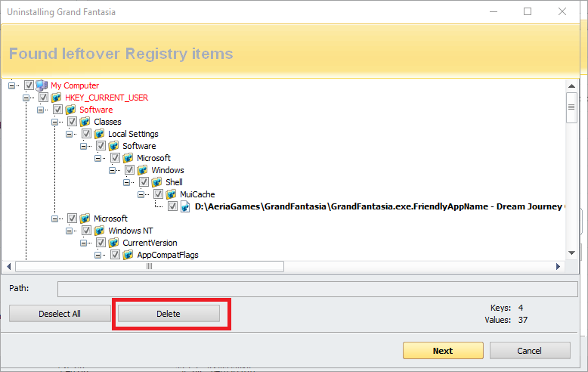The width and height of the screenshot is (588, 372).
Task: Toggle the Classes checkbox
Action: 72,122
